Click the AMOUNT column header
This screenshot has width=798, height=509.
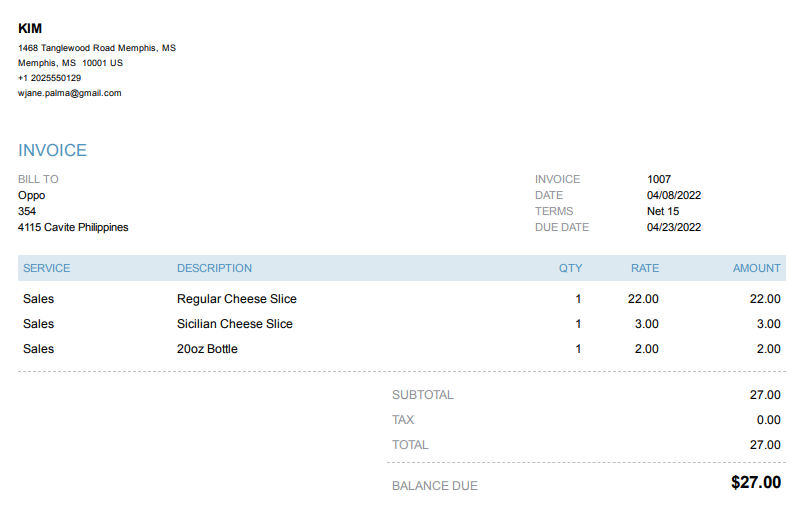point(756,268)
